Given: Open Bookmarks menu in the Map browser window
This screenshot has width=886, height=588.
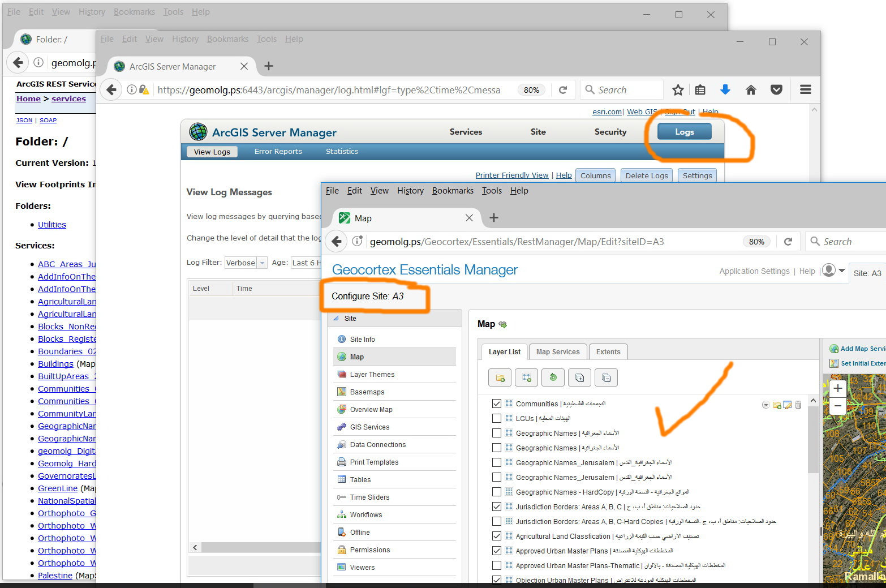Looking at the screenshot, I should click(453, 191).
